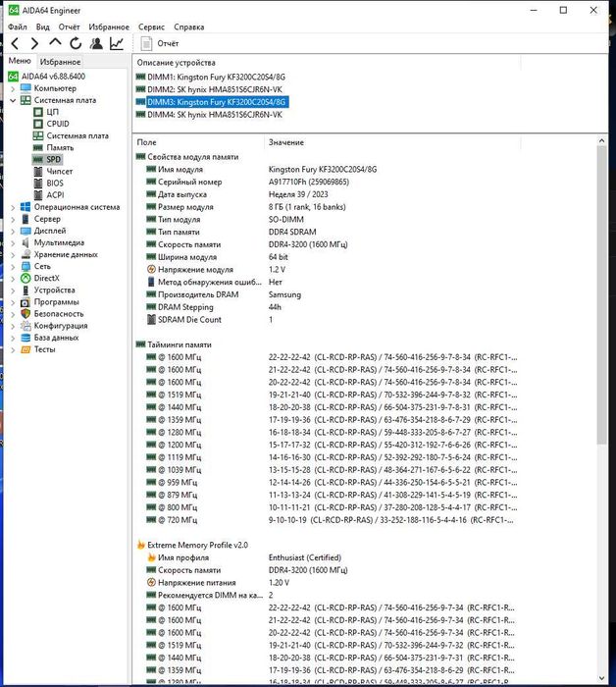Click the База данных database icon

click(x=26, y=338)
